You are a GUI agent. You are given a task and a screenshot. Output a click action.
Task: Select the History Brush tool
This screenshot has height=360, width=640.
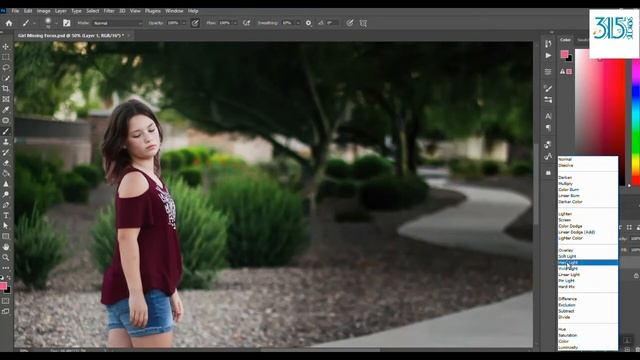(x=6, y=152)
